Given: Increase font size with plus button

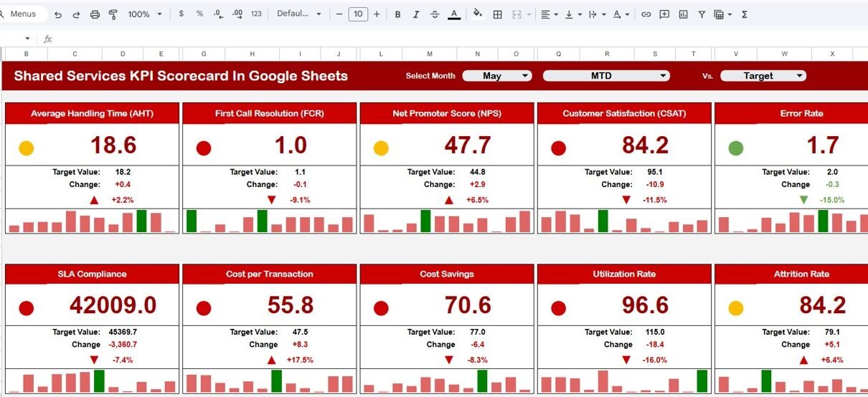Looking at the screenshot, I should [x=377, y=14].
